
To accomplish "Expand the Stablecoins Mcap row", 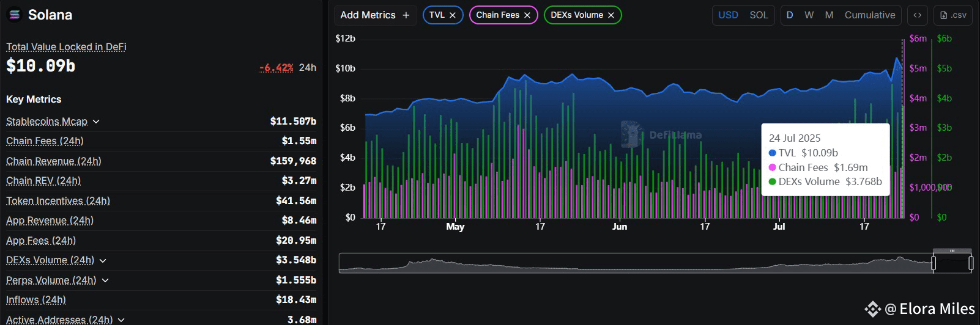I will pyautogui.click(x=96, y=122).
